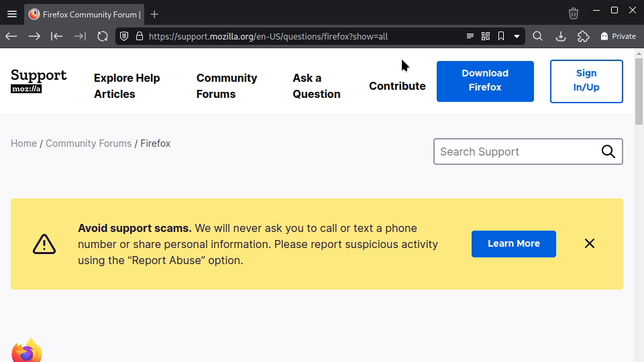Bookmark this page with the bookmark icon
Image resolution: width=644 pixels, height=362 pixels.
coord(501,36)
